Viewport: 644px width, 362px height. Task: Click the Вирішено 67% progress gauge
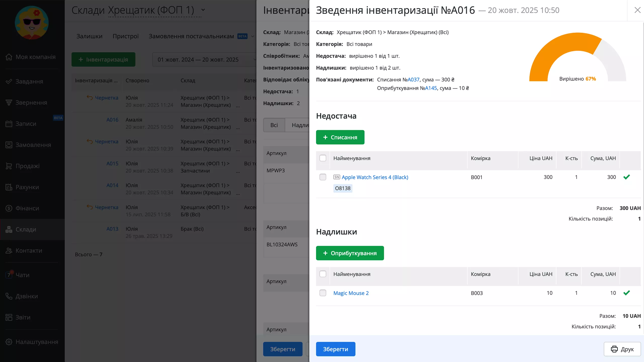coord(577,63)
